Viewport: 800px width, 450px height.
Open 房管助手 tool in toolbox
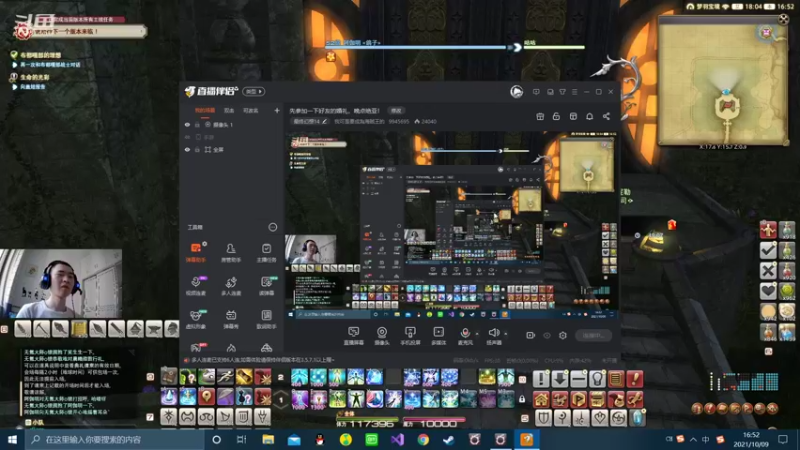pyautogui.click(x=231, y=253)
